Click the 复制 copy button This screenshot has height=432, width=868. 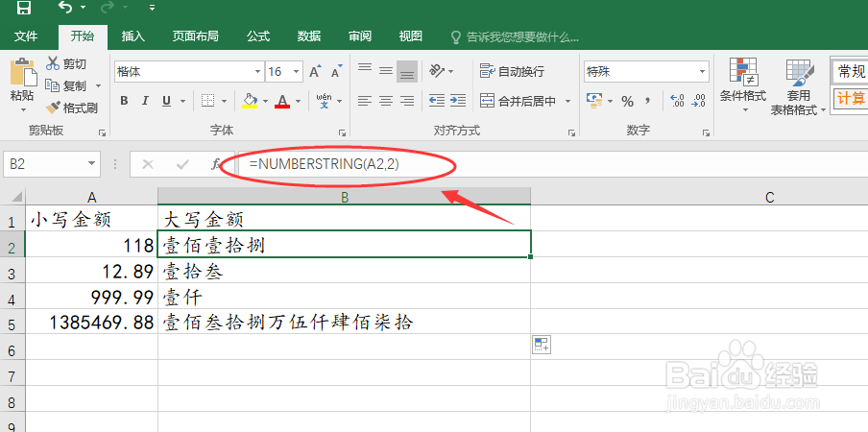[66, 85]
